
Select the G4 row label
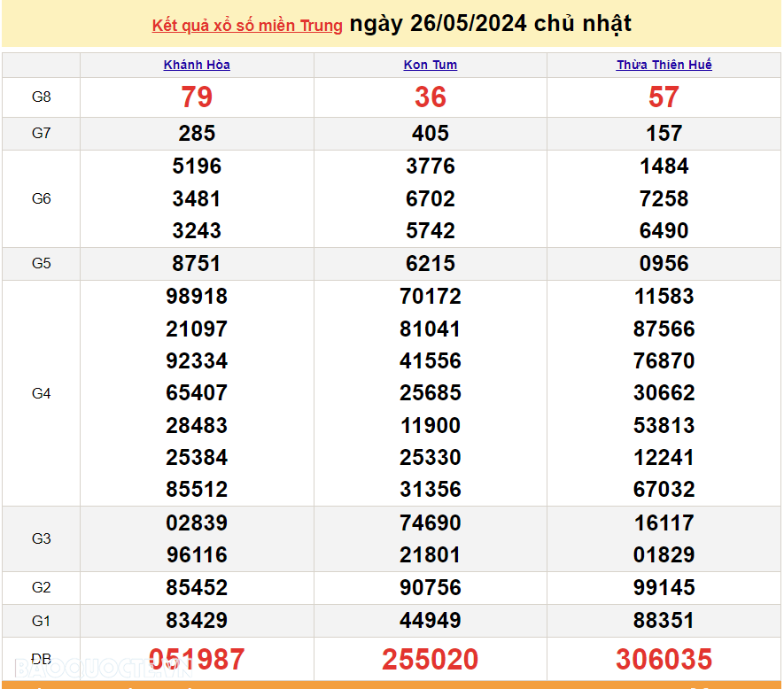coord(42,393)
